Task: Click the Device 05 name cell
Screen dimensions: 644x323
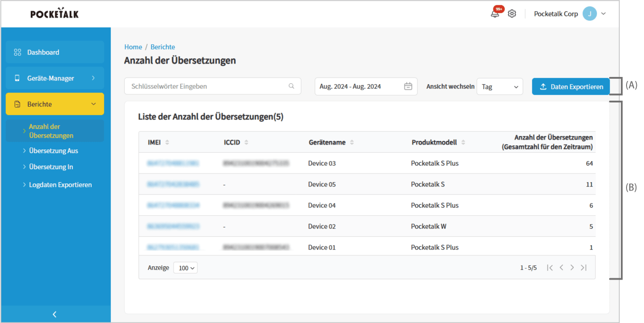Action: [x=322, y=184]
